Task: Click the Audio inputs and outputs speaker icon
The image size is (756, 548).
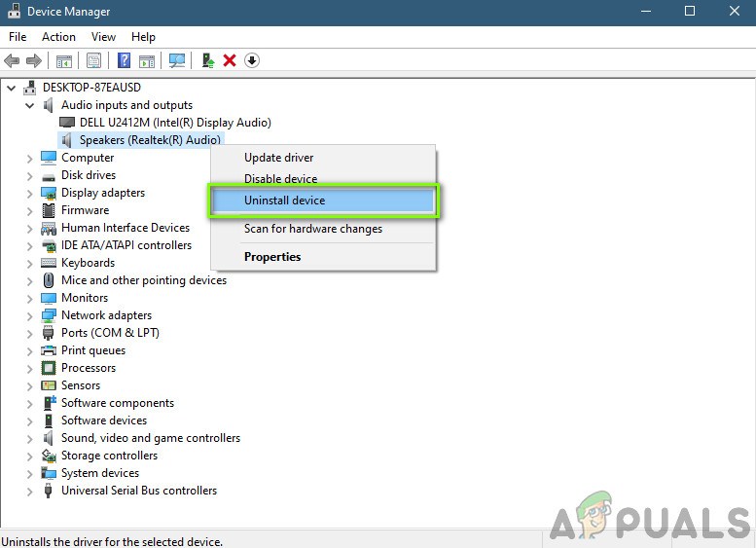Action: pos(49,105)
